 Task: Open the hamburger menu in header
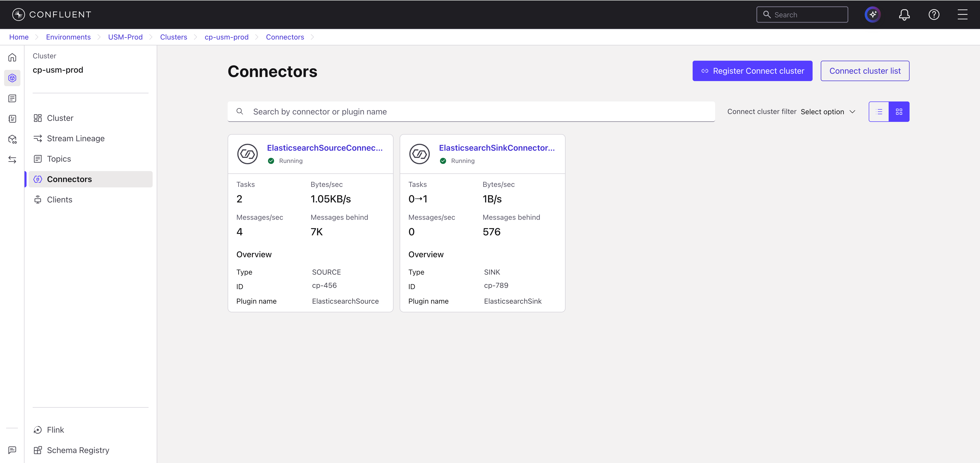click(x=962, y=15)
